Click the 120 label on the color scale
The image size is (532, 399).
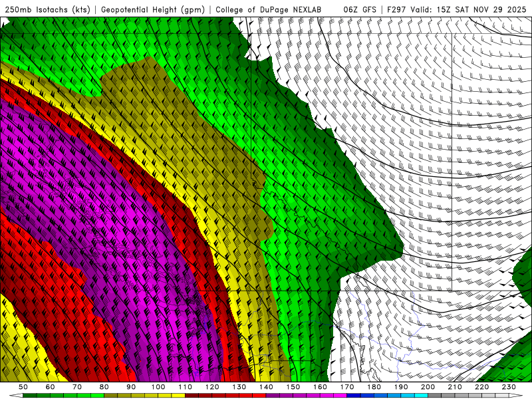pos(212,387)
